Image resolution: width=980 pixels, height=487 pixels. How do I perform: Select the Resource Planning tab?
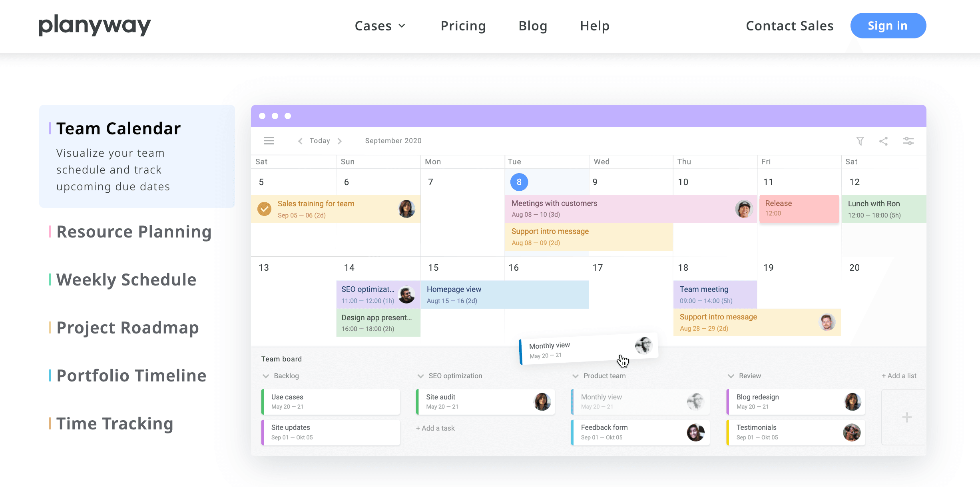134,232
